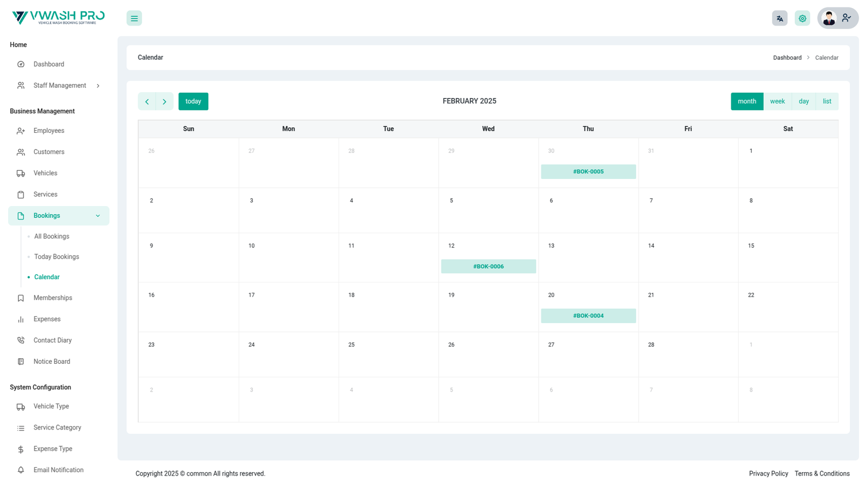Switch to day calendar view
Image resolution: width=868 pixels, height=488 pixels.
click(x=803, y=101)
